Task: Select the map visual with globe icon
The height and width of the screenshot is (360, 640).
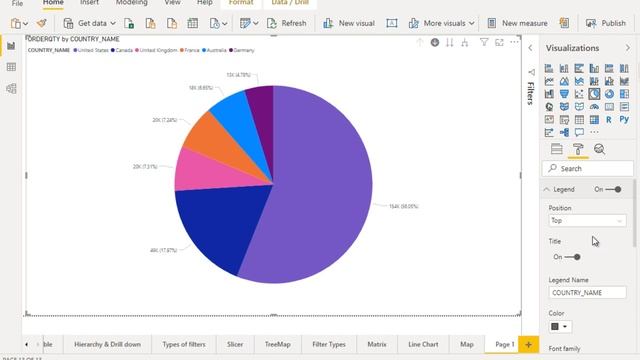Action: point(549,107)
